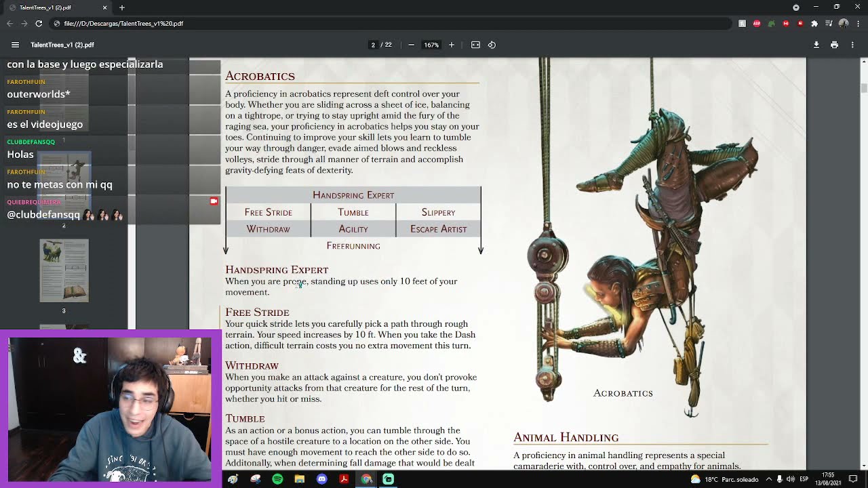
Task: Open the weather widget showing 18°C
Action: [724, 479]
